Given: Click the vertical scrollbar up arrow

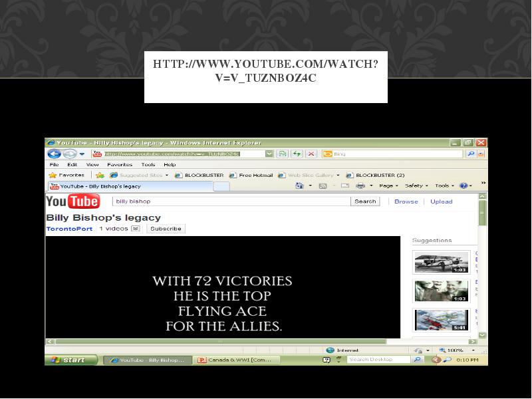Looking at the screenshot, I should pos(482,196).
